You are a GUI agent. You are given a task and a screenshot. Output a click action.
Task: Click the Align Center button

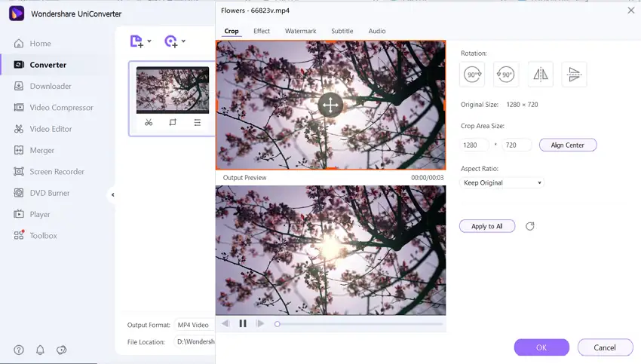point(568,145)
